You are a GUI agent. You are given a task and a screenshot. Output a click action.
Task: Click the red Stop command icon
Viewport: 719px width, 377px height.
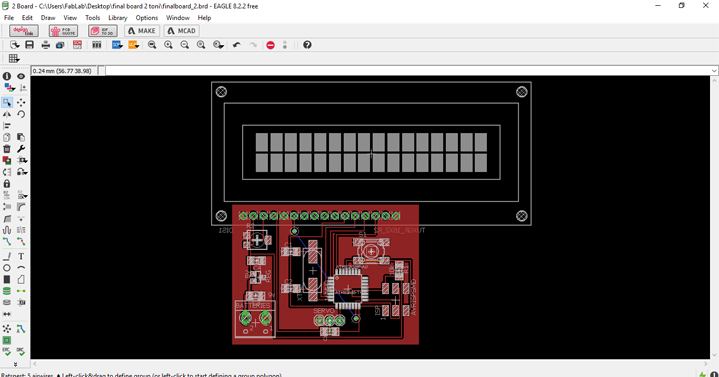pos(271,45)
